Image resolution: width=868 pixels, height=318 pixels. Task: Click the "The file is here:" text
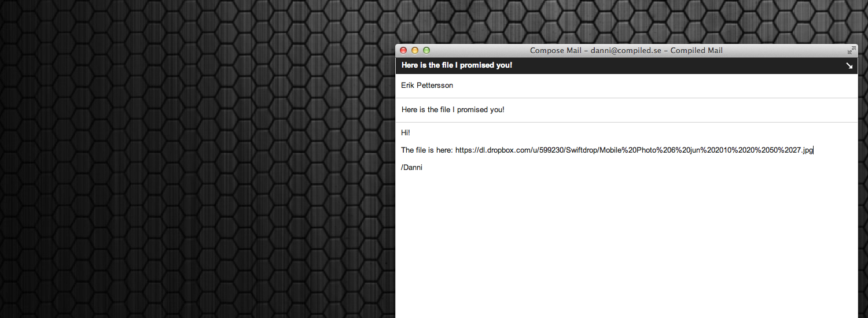coord(427,150)
